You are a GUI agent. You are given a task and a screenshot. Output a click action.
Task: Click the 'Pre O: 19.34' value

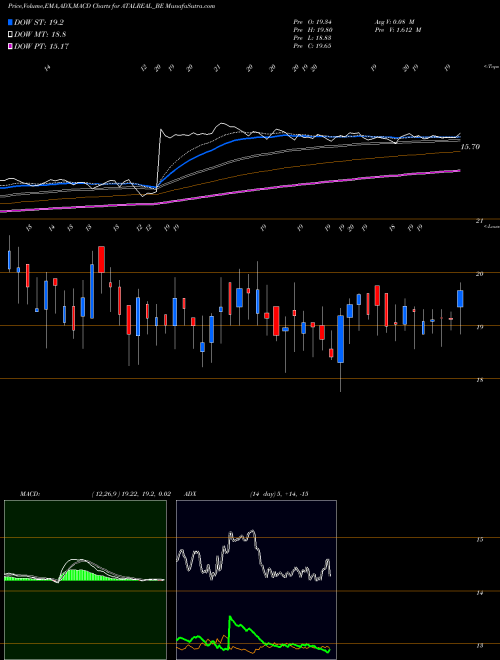[312, 22]
